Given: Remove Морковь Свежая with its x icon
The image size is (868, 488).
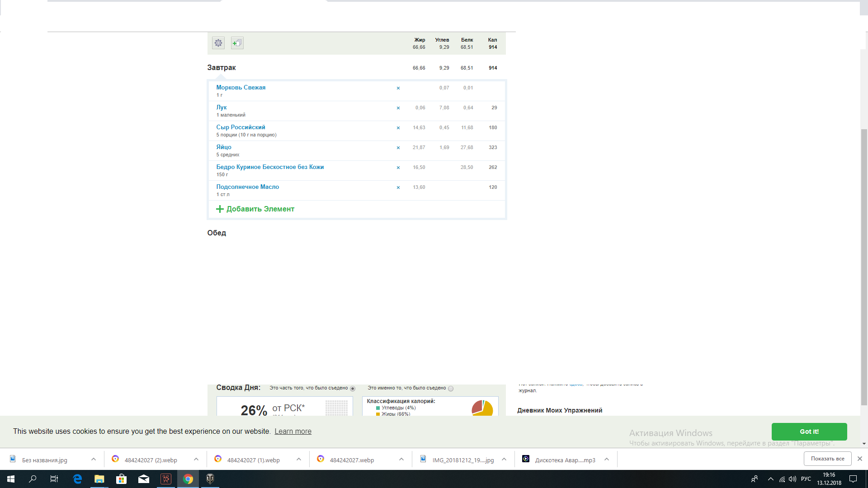Looking at the screenshot, I should 398,88.
